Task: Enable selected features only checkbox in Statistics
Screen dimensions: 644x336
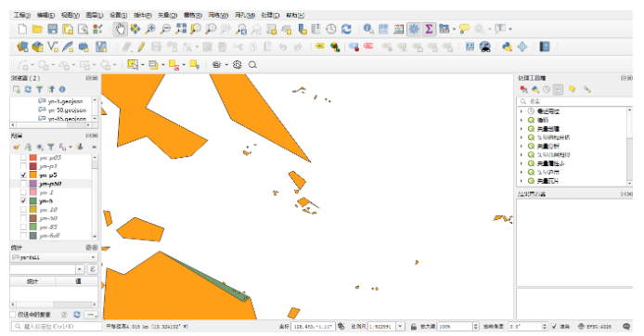Action: click(13, 315)
